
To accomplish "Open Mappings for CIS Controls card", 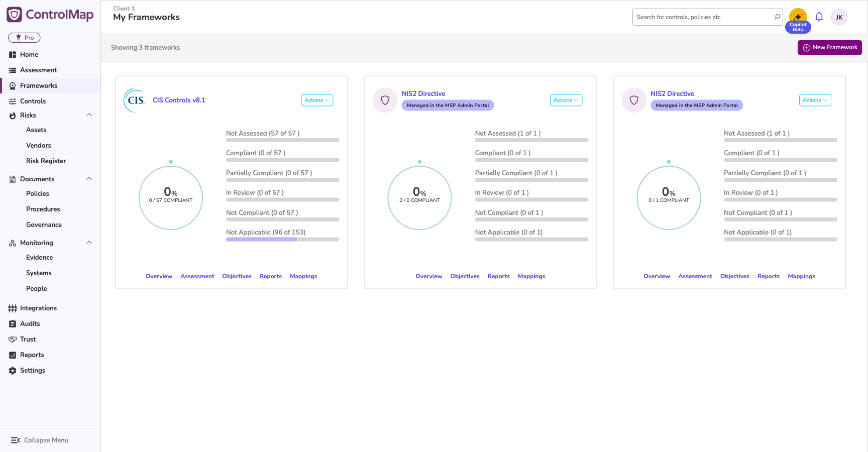I will (x=303, y=277).
